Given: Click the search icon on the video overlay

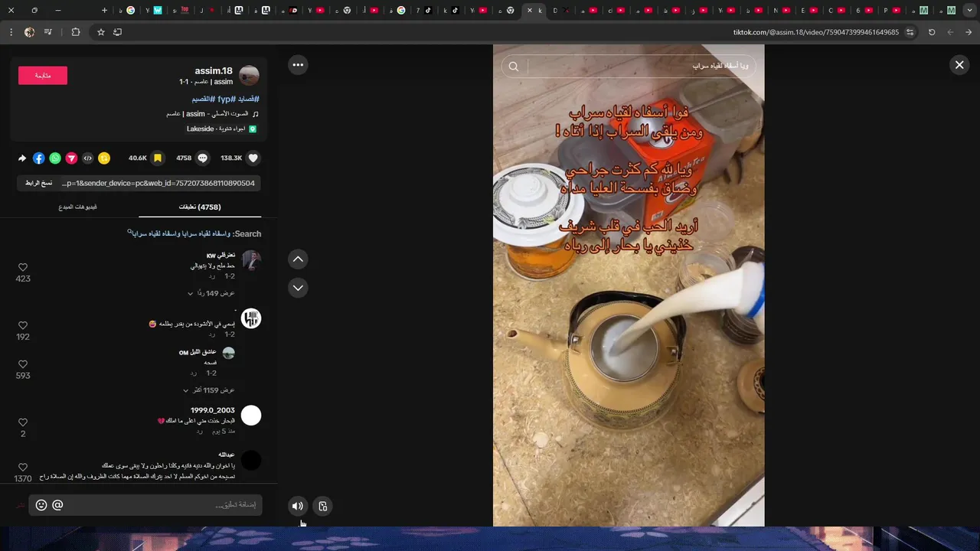Looking at the screenshot, I should pos(514,67).
